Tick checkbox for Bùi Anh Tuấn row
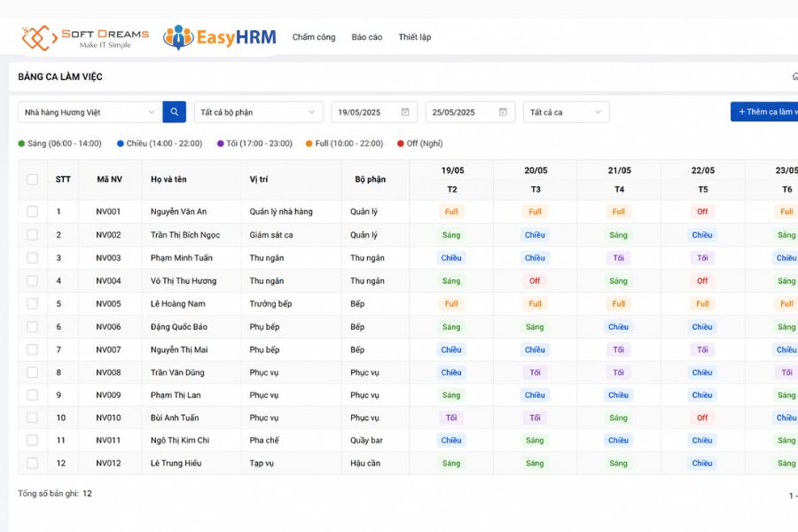The width and height of the screenshot is (798, 532). pos(32,418)
